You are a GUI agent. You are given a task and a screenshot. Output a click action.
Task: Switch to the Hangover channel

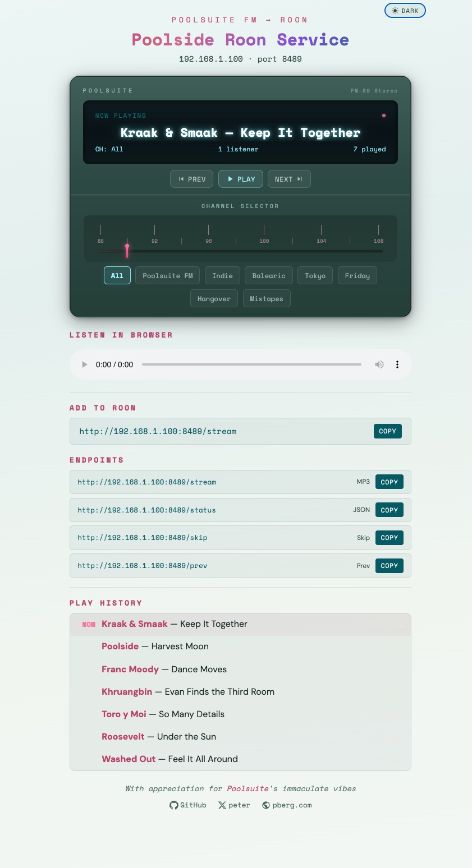pos(214,298)
